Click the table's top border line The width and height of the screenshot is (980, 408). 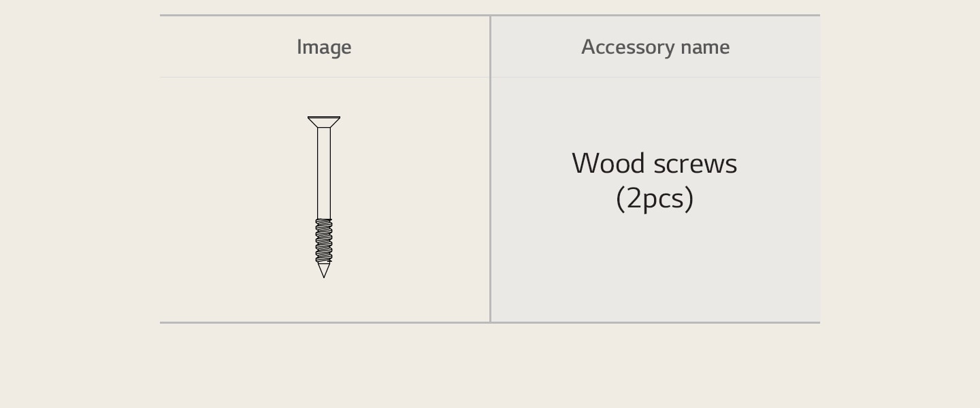pos(490,15)
